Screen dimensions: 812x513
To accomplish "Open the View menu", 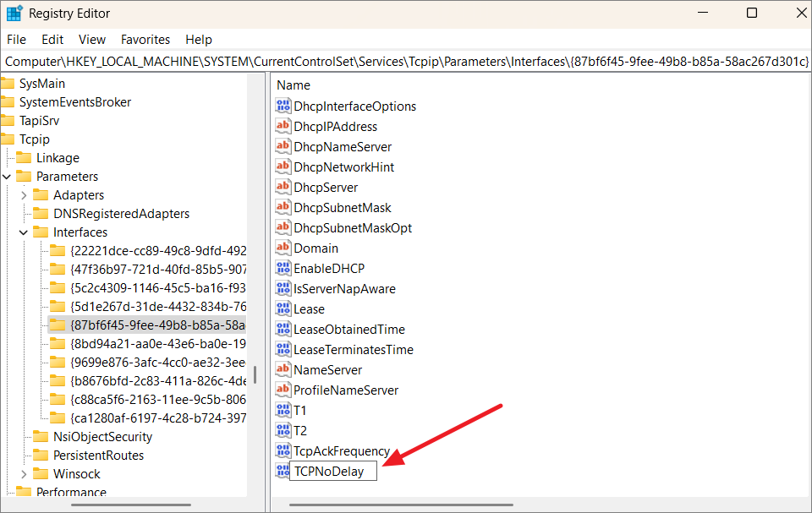I will 91,39.
